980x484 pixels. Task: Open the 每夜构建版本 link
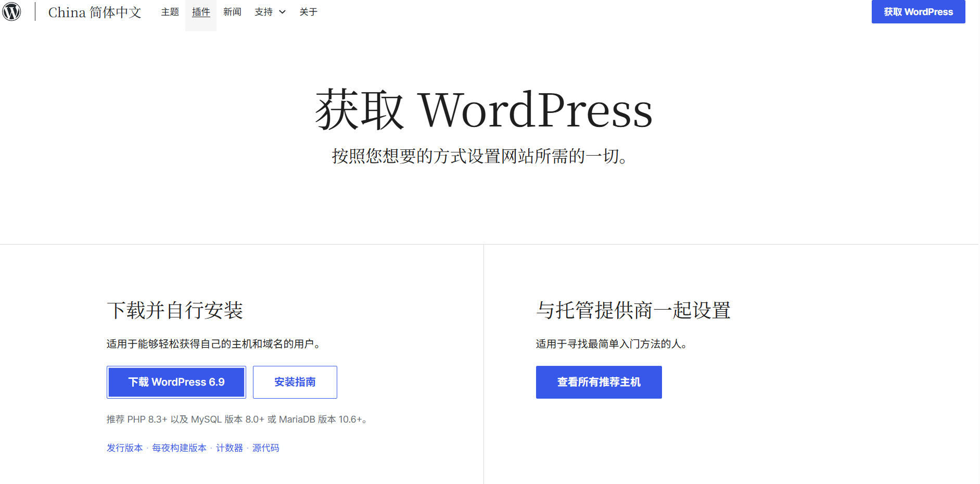click(179, 448)
